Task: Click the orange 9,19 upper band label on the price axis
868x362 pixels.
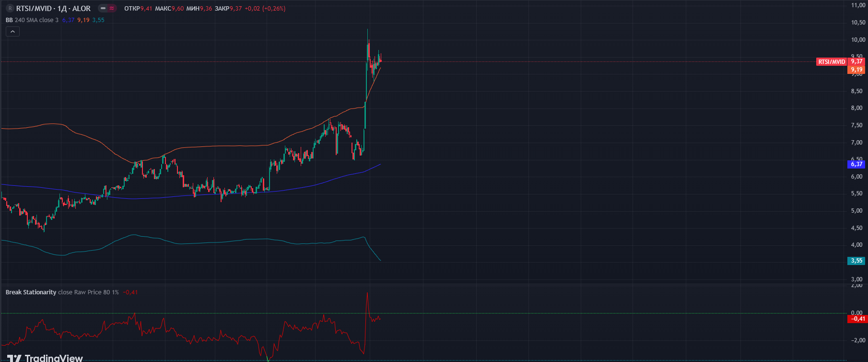Action: click(x=856, y=70)
